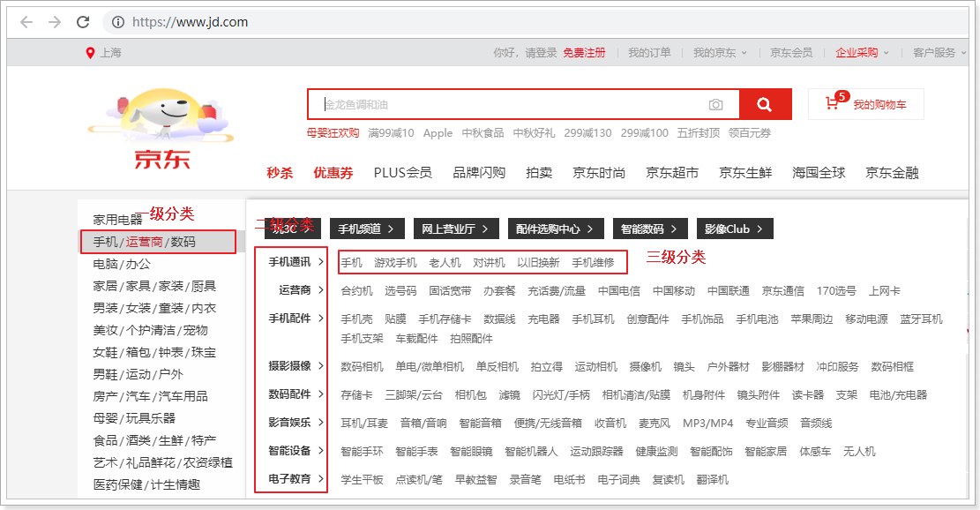Click the site info icon in address bar
The image size is (980, 510).
pos(118,22)
